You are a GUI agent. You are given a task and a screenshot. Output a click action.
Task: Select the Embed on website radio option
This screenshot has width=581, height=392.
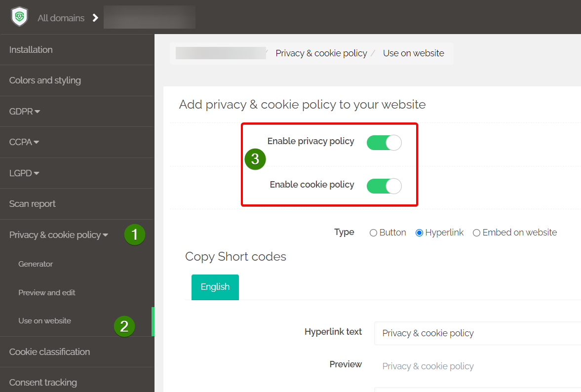coord(476,232)
